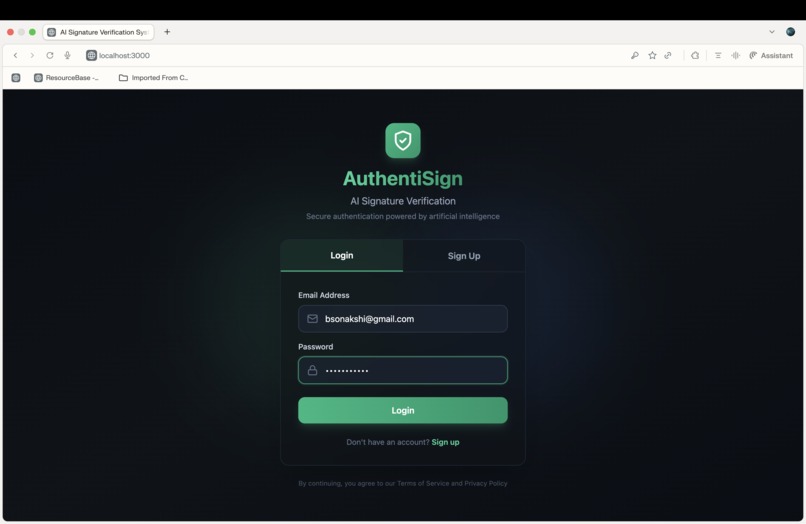Go back with the browser back arrow

pyautogui.click(x=15, y=56)
